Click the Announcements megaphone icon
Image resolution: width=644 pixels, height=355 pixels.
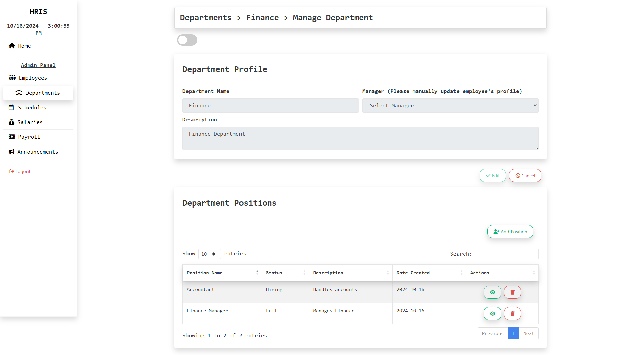[12, 152]
